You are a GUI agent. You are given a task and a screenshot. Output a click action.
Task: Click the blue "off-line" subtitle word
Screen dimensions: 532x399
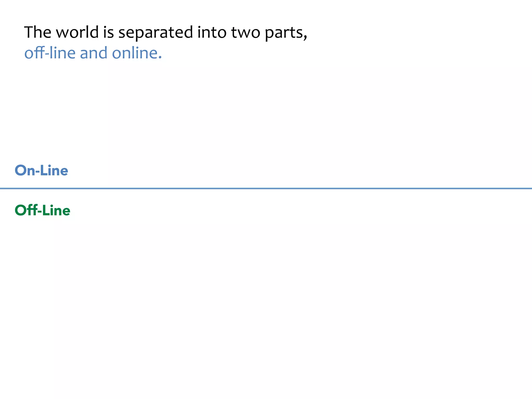(x=50, y=53)
